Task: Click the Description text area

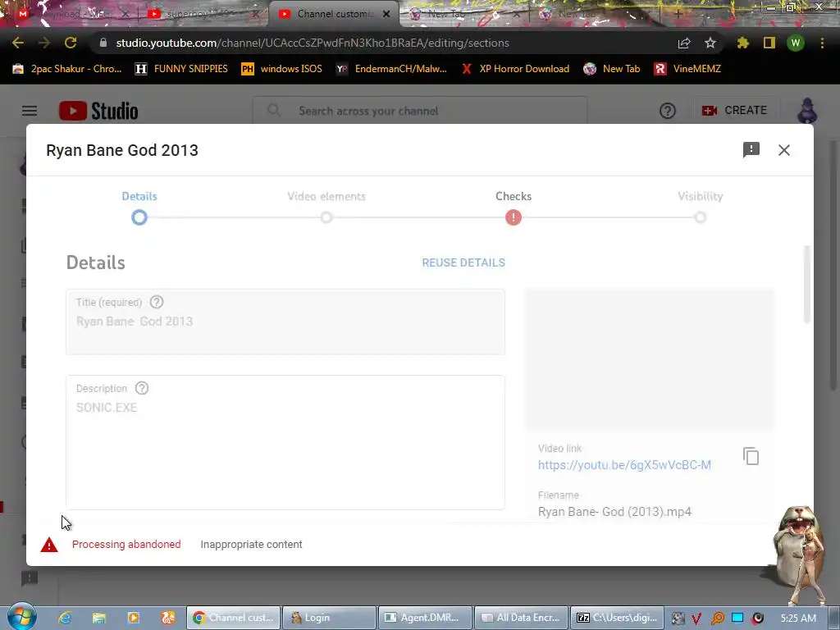Action: (285, 442)
